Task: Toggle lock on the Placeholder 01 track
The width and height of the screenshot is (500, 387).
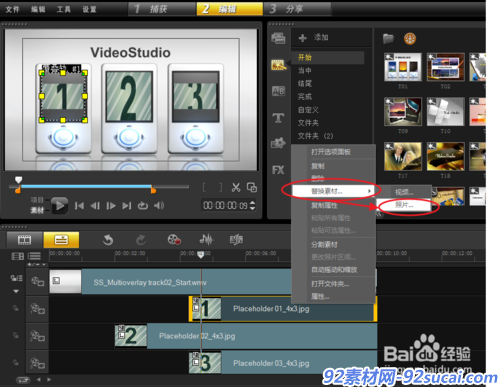Action: coord(16,308)
